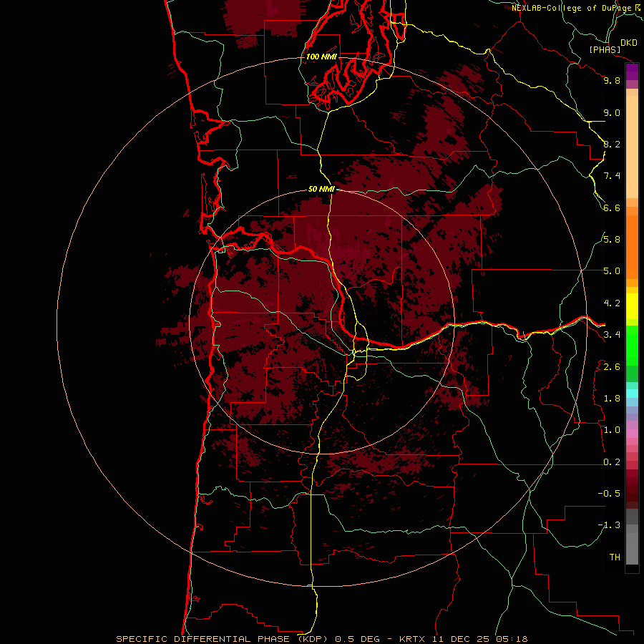Click the 7.4 scale value
Image resolution: width=644 pixels, height=644 pixels.
coord(612,176)
